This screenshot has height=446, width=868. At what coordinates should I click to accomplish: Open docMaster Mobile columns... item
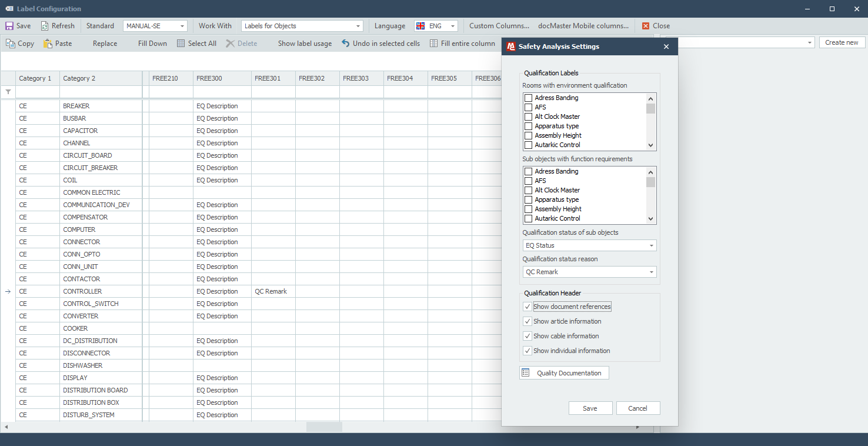[x=583, y=26]
